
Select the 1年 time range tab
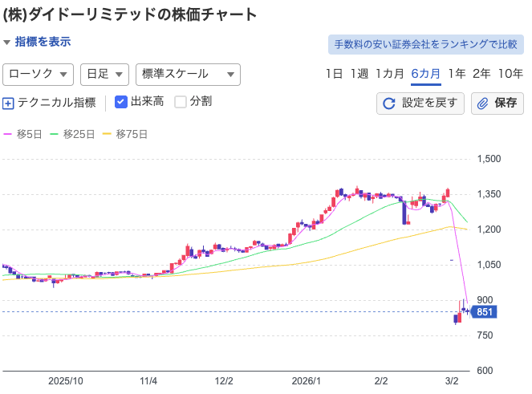(457, 74)
